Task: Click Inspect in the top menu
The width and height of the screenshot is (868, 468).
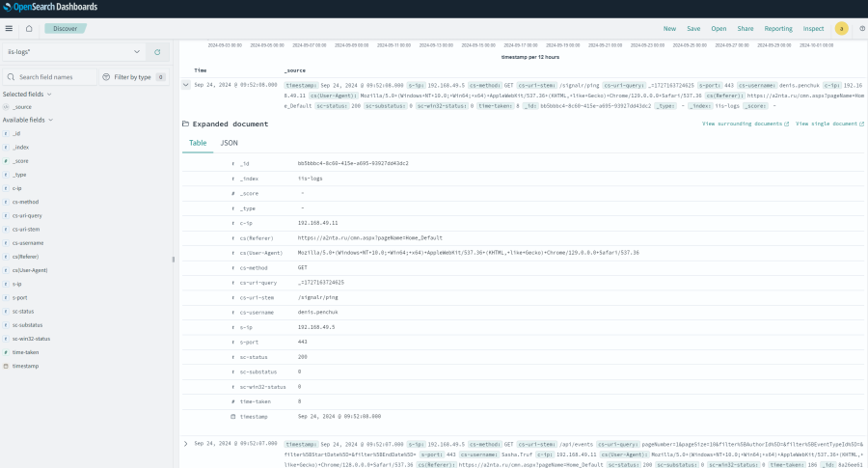Action: tap(813, 29)
